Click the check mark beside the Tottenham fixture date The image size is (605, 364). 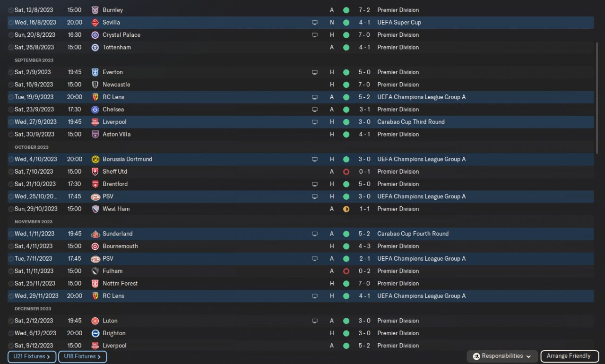(x=11, y=47)
